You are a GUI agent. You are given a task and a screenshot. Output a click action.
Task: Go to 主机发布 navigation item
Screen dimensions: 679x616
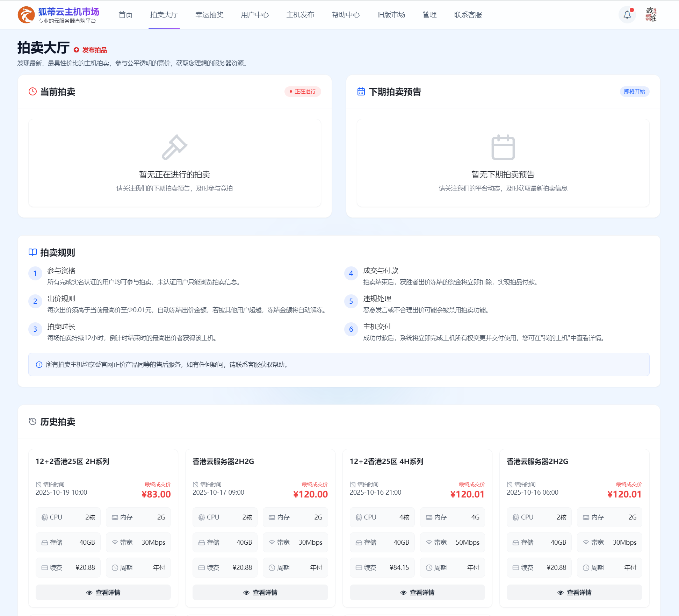click(x=300, y=15)
